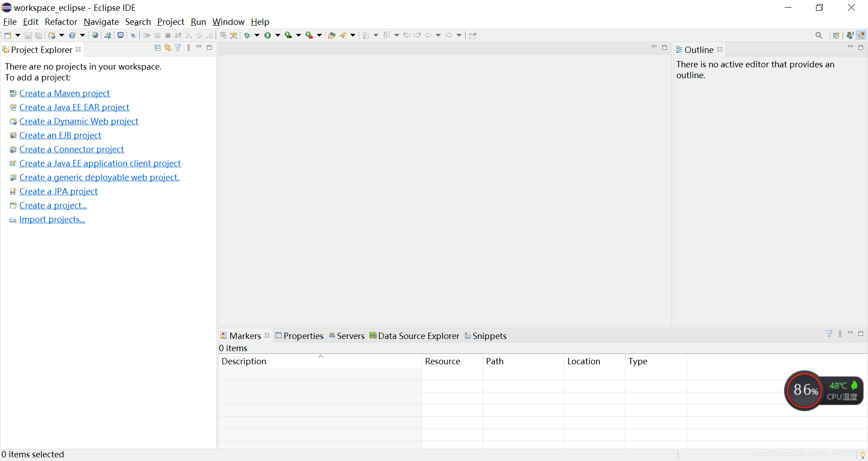The height and width of the screenshot is (461, 868).
Task: Switch to the Data Source Explorer tab
Action: point(414,336)
